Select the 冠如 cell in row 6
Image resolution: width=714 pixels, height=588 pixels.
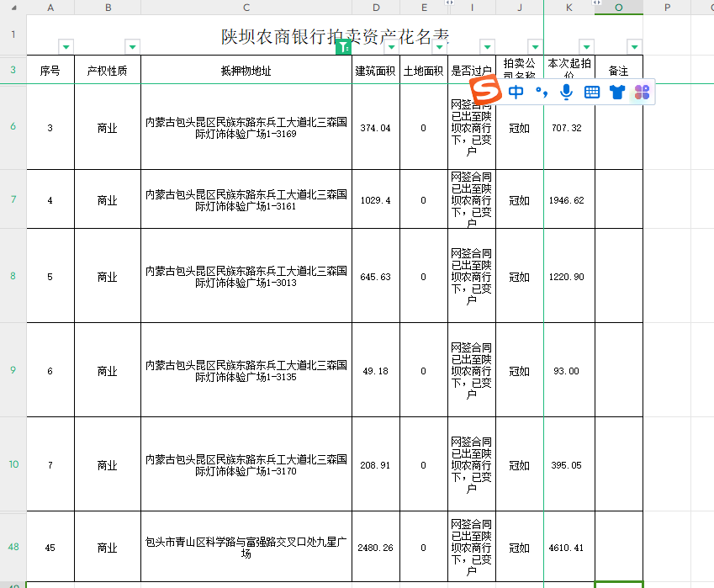[x=519, y=128]
